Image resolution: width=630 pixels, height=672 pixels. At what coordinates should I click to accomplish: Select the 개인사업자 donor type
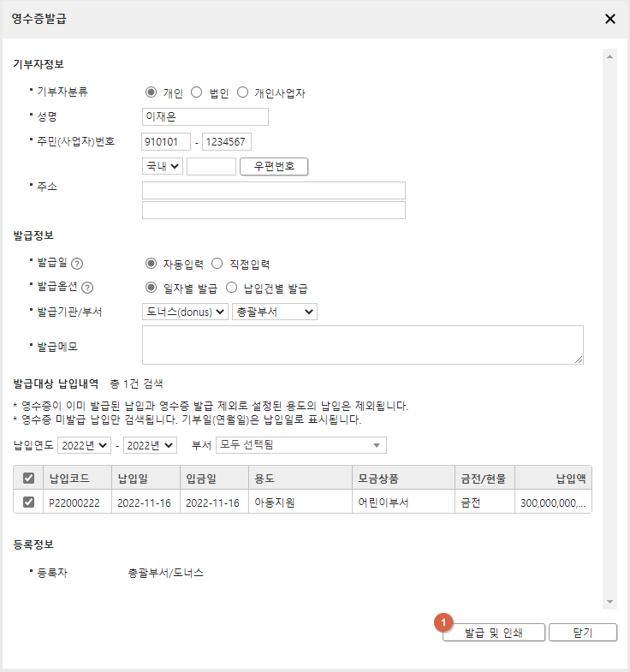click(x=242, y=92)
